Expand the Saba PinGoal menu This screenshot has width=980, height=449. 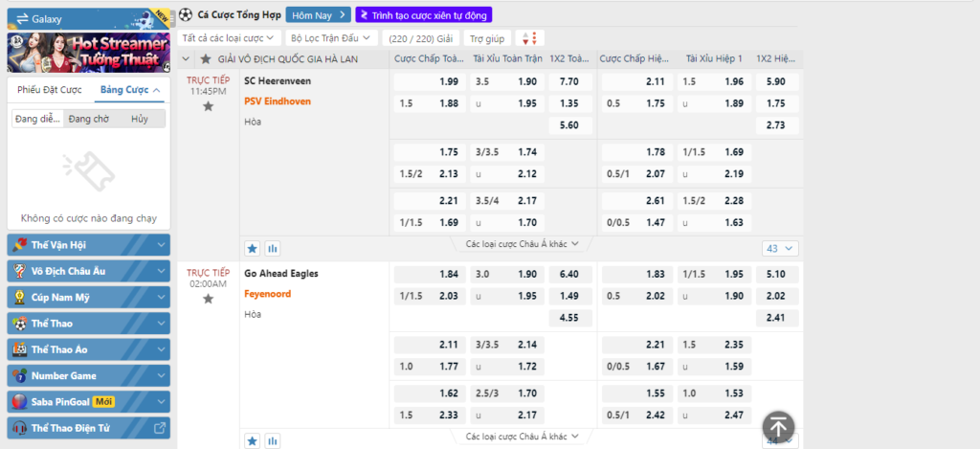[x=89, y=401]
